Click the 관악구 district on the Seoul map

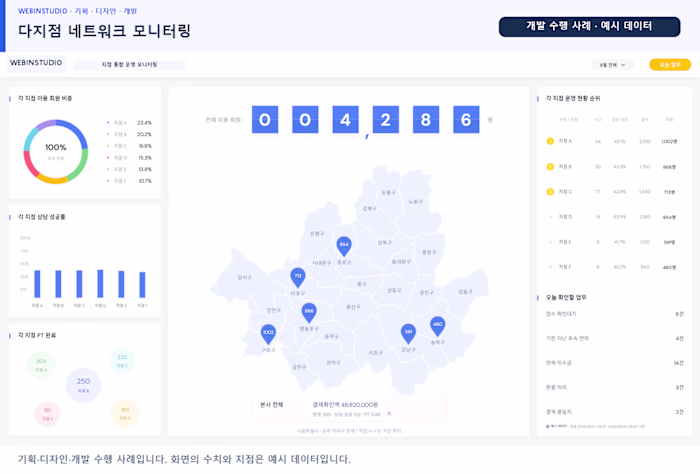(x=333, y=362)
